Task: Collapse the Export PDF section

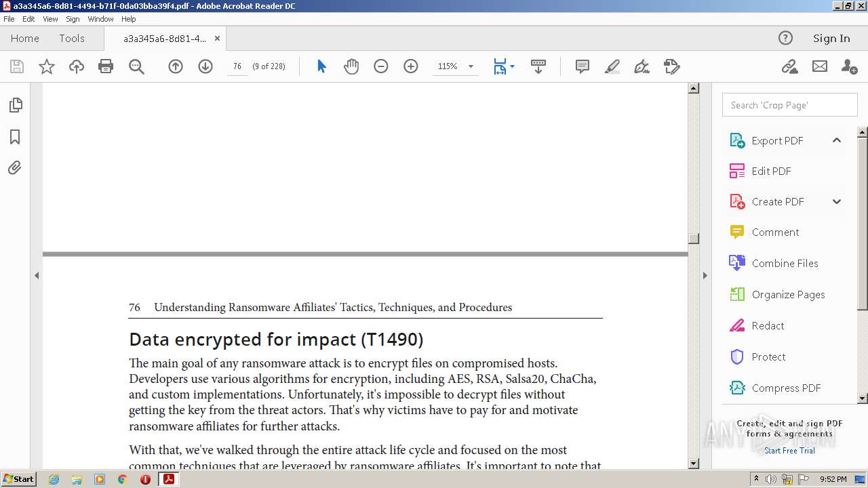Action: (837, 140)
